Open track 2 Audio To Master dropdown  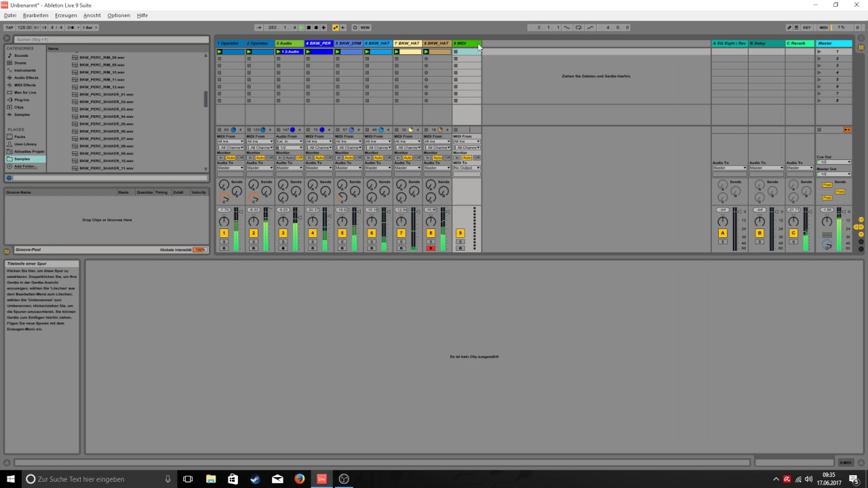click(260, 167)
